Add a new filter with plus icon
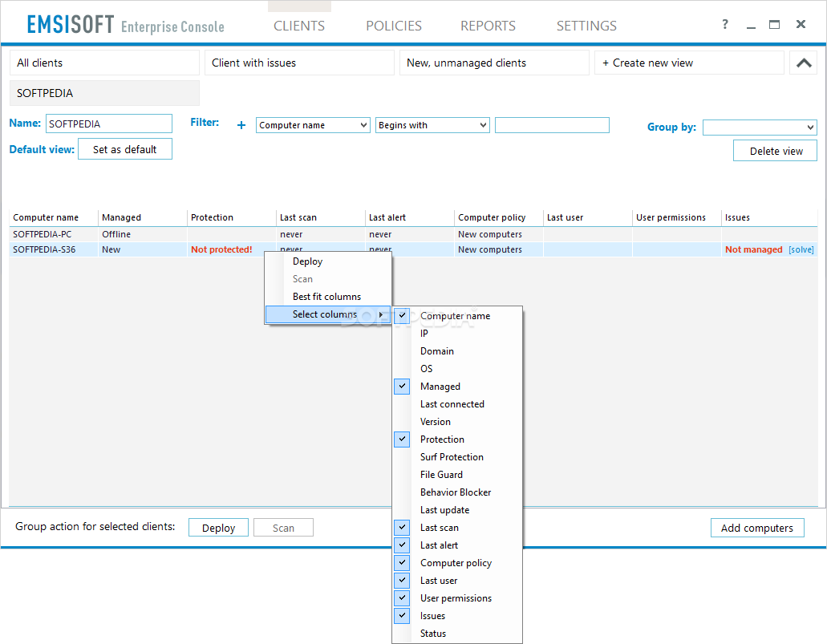The height and width of the screenshot is (644, 827). pyautogui.click(x=241, y=125)
